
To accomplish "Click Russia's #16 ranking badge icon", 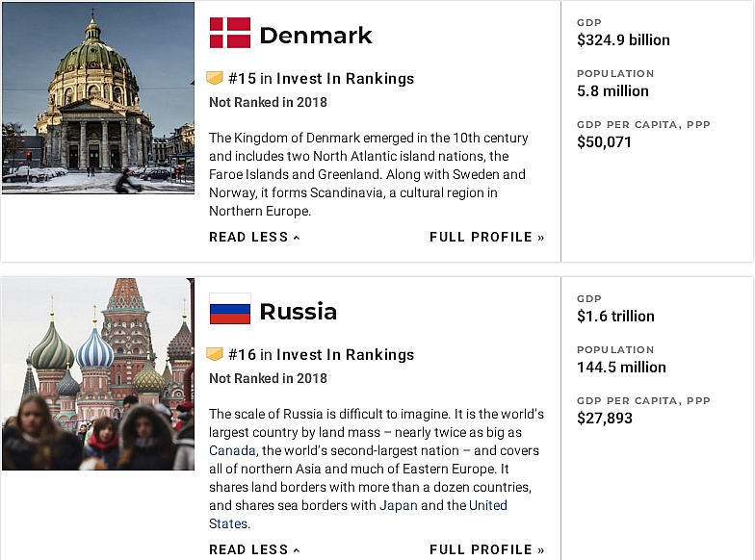I will click(x=215, y=354).
